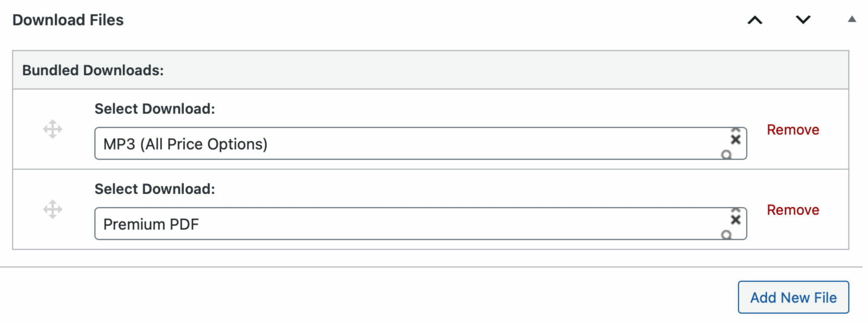
Task: Clear the Premium PDF selection
Action: 735,219
